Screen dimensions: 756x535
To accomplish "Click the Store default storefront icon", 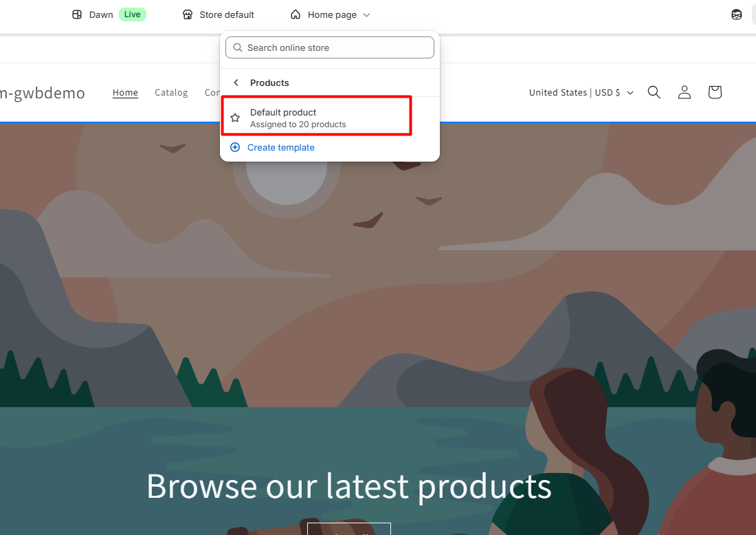I will tap(188, 14).
